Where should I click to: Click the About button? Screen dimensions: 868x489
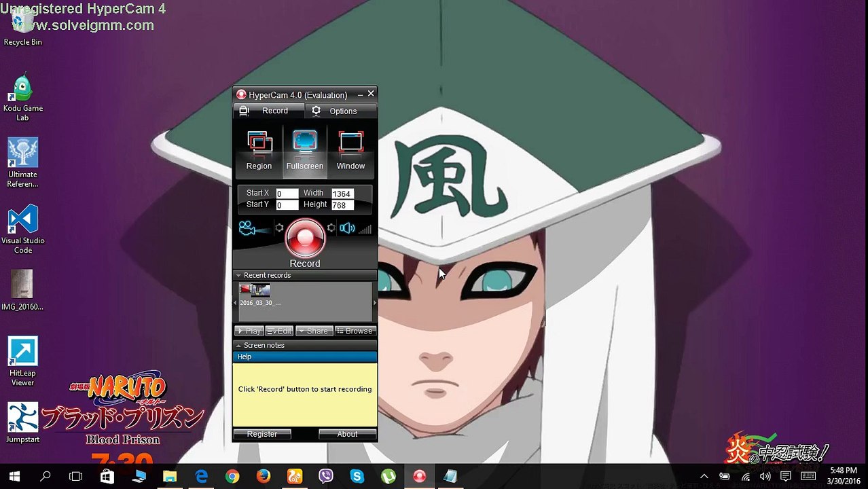[347, 434]
